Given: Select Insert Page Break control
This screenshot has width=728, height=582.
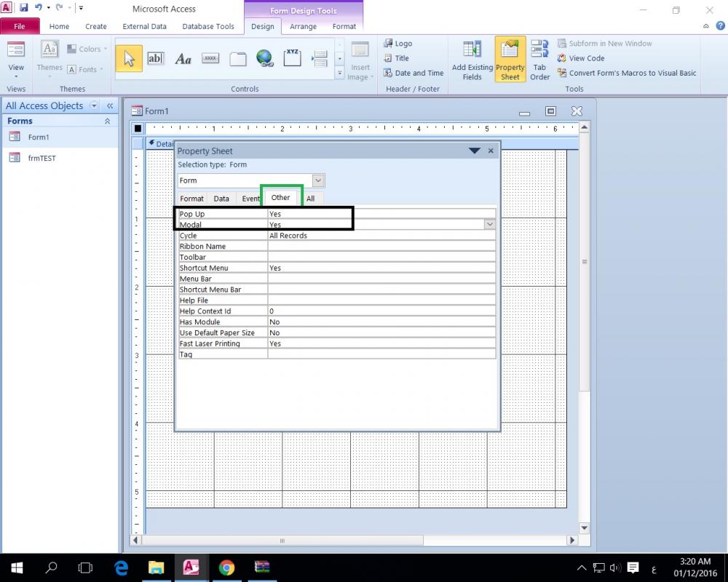Looking at the screenshot, I should coord(320,59).
